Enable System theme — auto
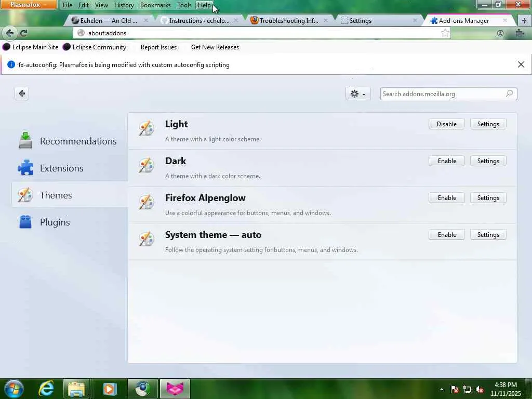Image resolution: width=532 pixels, height=399 pixels. pos(446,235)
